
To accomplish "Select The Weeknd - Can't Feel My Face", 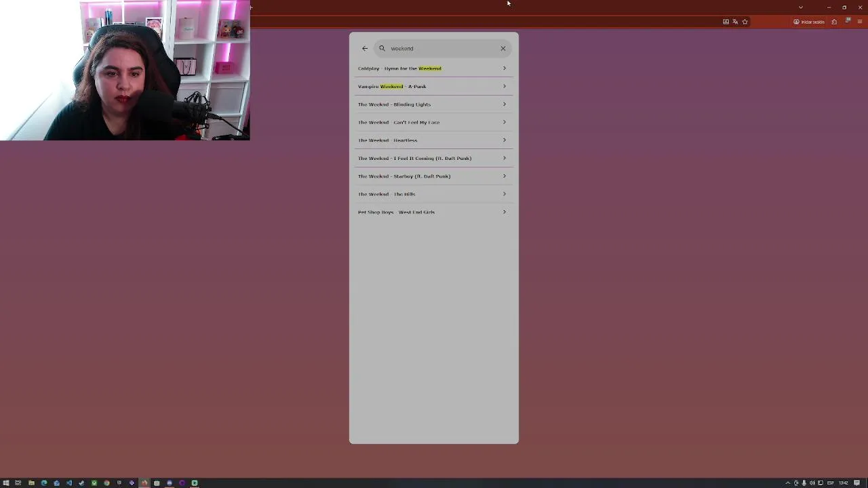I will coord(434,122).
